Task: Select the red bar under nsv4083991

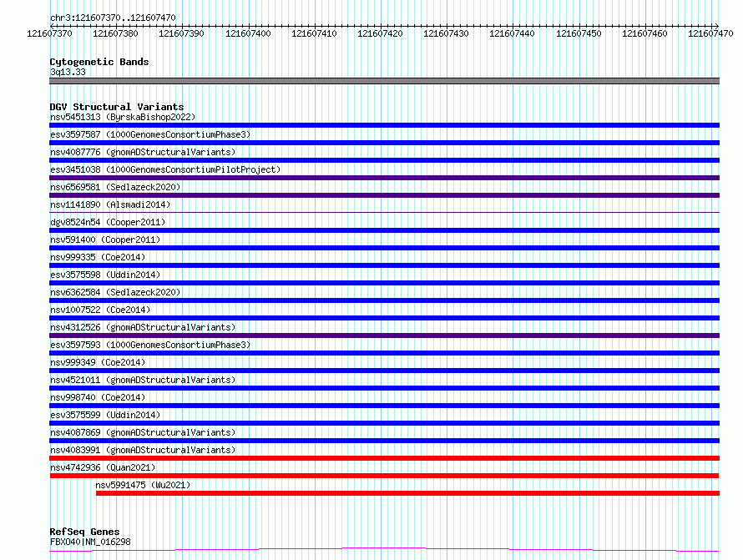Action: (384, 458)
